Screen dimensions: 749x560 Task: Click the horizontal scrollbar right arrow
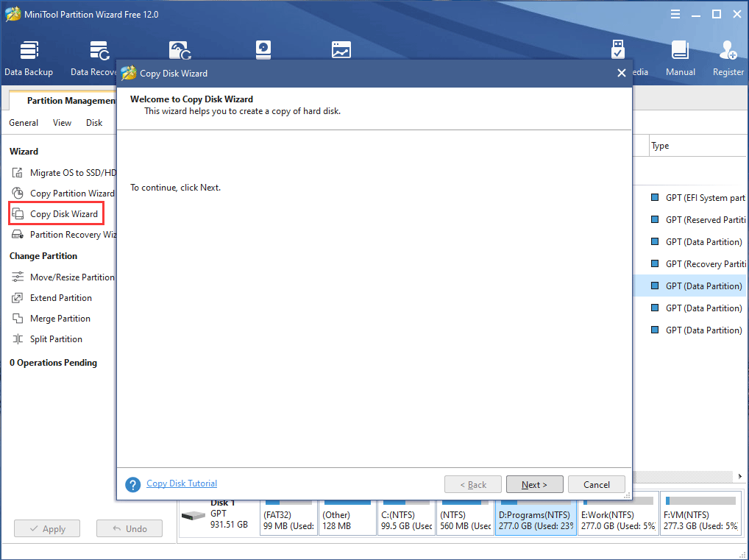click(740, 476)
